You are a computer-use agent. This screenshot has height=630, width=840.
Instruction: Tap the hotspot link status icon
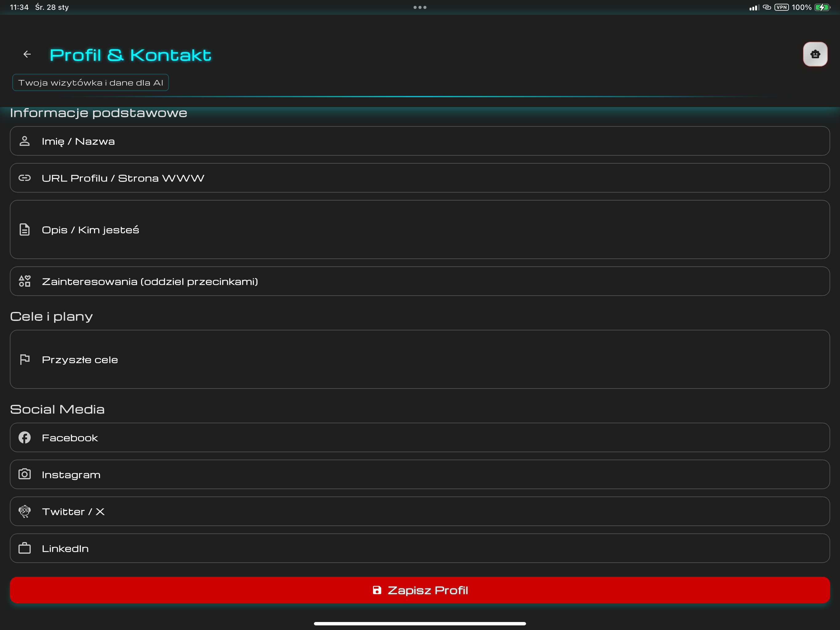(767, 7)
